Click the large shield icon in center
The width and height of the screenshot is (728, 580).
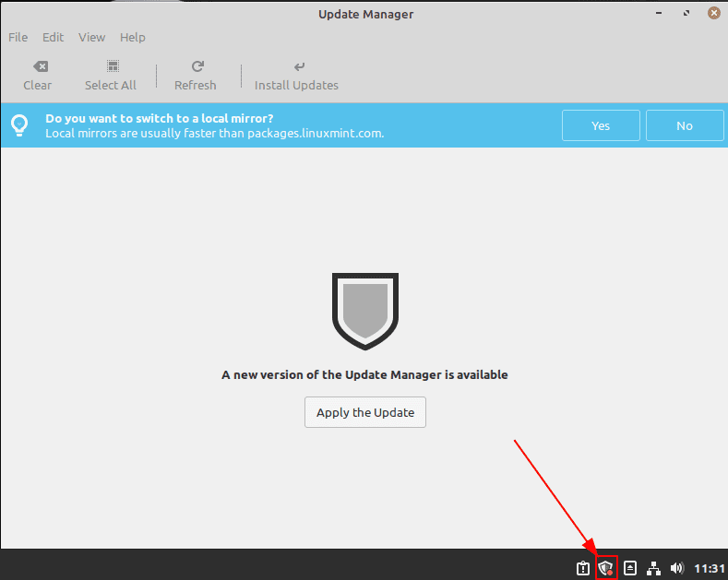coord(365,311)
